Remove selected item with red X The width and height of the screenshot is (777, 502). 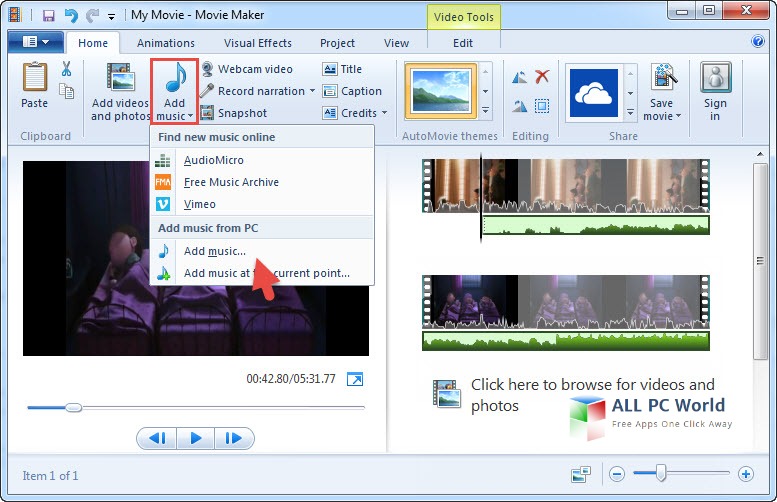tap(542, 76)
